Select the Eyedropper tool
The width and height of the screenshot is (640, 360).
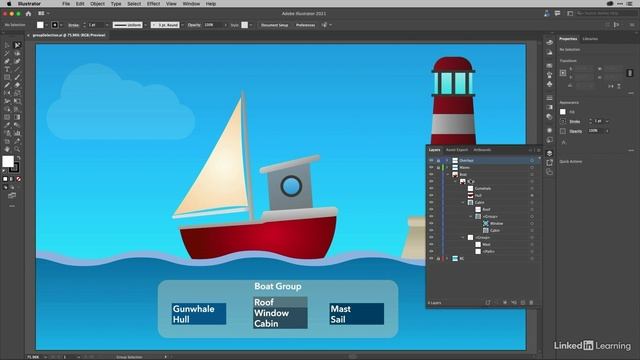pyautogui.click(x=7, y=125)
